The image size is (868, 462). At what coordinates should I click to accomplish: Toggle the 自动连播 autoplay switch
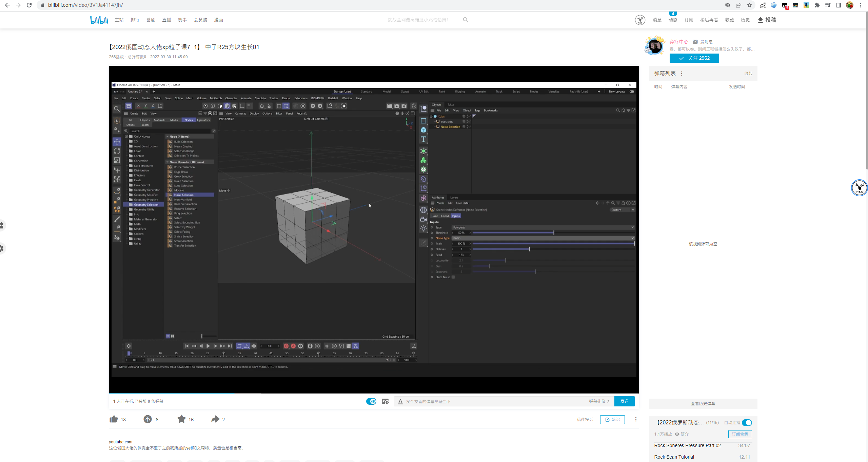[747, 423]
